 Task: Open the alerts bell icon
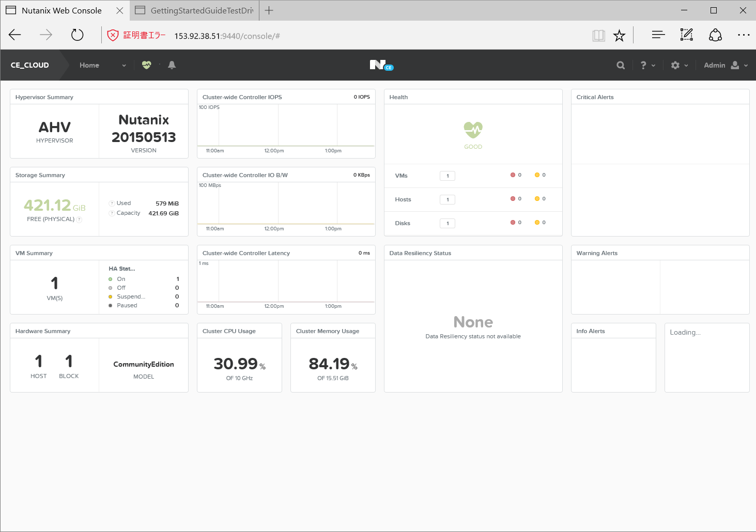click(172, 65)
